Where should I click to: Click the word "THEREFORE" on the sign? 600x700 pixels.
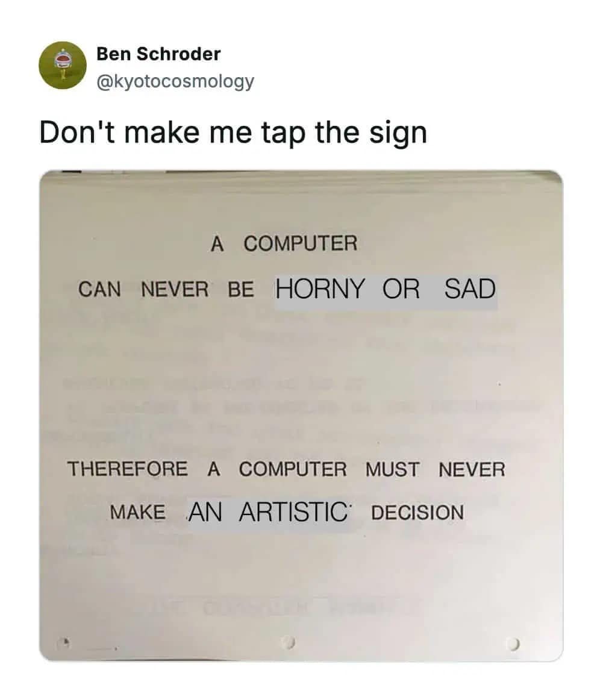(x=128, y=469)
